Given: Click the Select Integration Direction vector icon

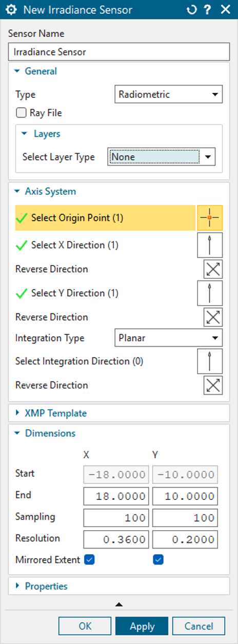Looking at the screenshot, I should click(x=210, y=361).
